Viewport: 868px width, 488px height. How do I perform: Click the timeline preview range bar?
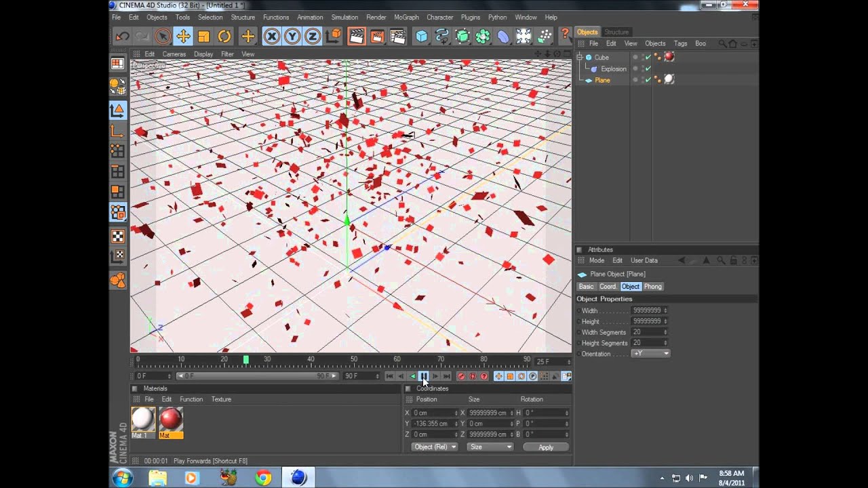point(257,376)
